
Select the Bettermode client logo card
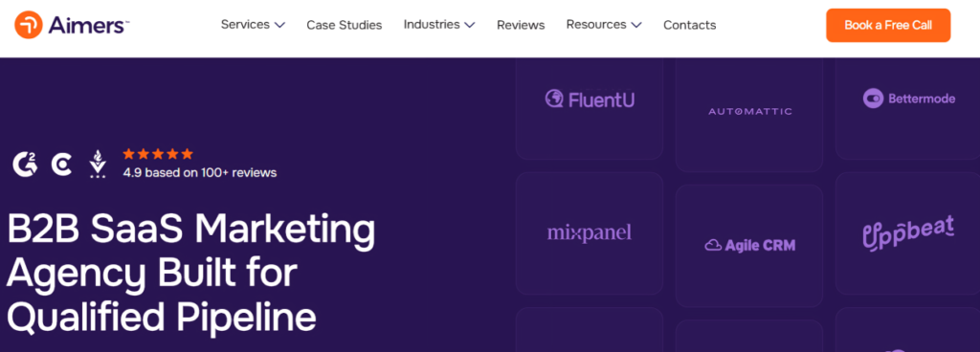tap(907, 109)
